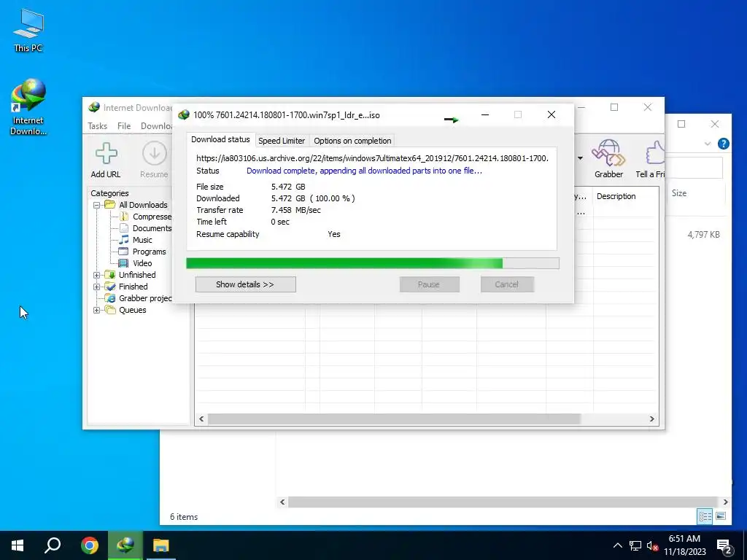Select the Compressed category folder
Viewport: 747px width, 560px height.
[x=145, y=217]
